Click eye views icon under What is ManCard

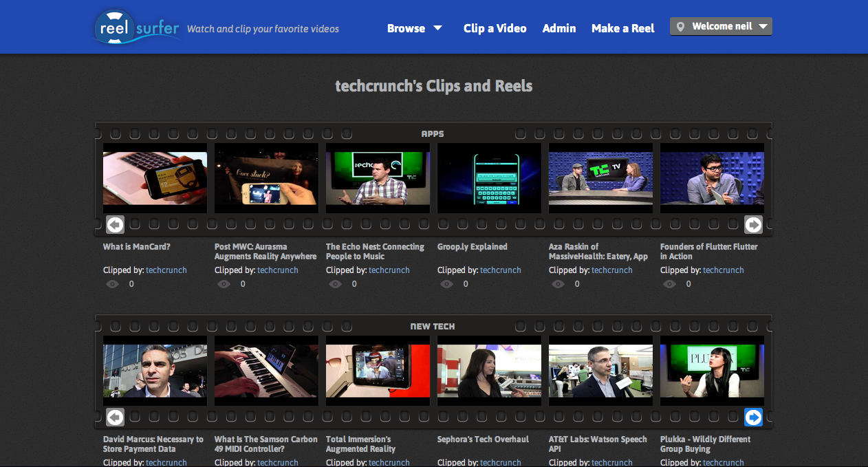(112, 284)
